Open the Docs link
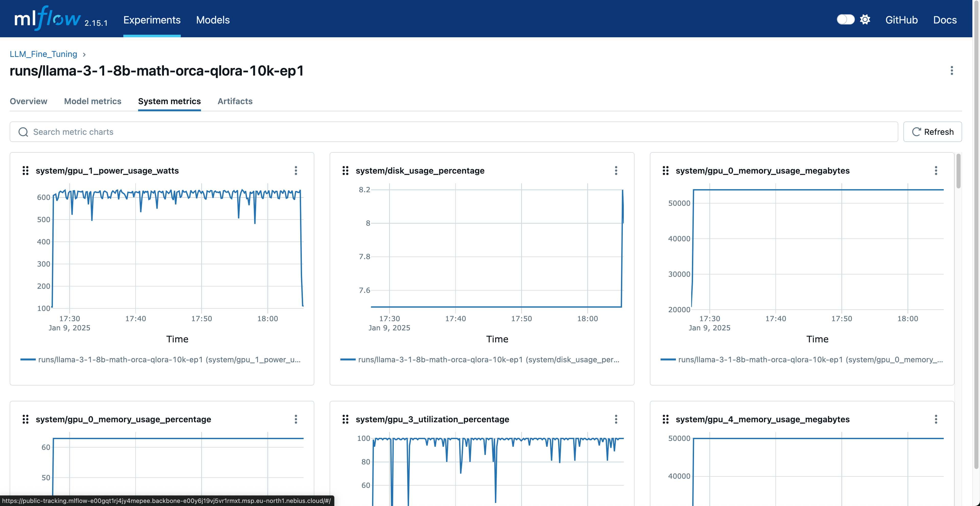Screen dimensions: 980x506 (945, 20)
